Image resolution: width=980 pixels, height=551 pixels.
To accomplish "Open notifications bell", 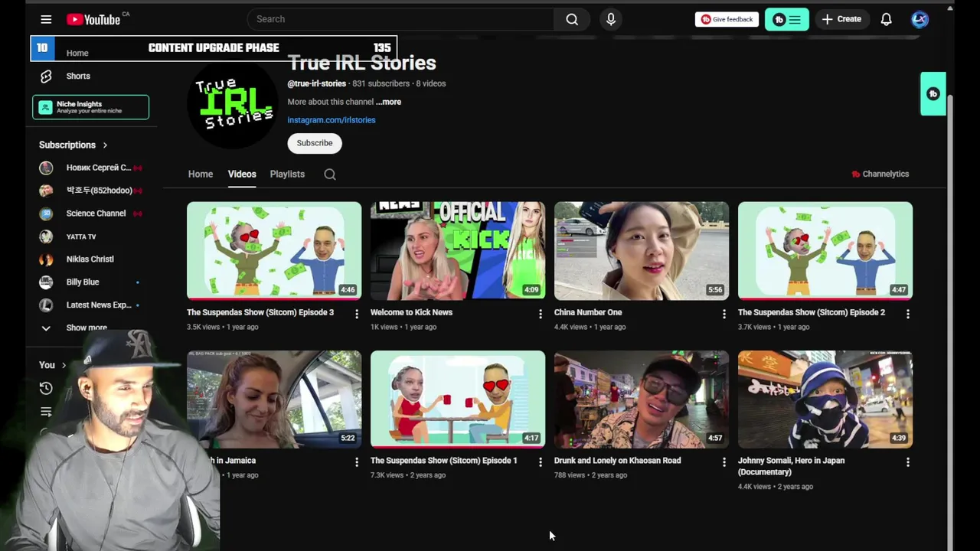I will (x=886, y=19).
